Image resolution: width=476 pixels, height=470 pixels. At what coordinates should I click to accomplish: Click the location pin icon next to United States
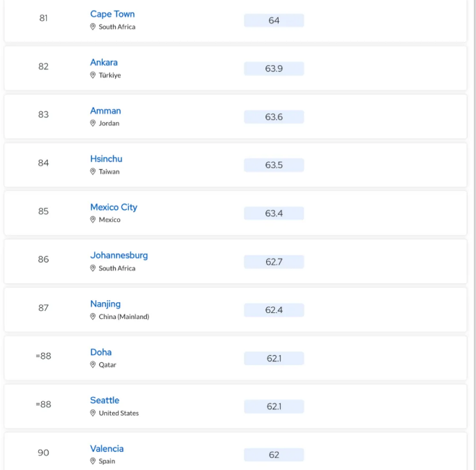[x=93, y=413]
